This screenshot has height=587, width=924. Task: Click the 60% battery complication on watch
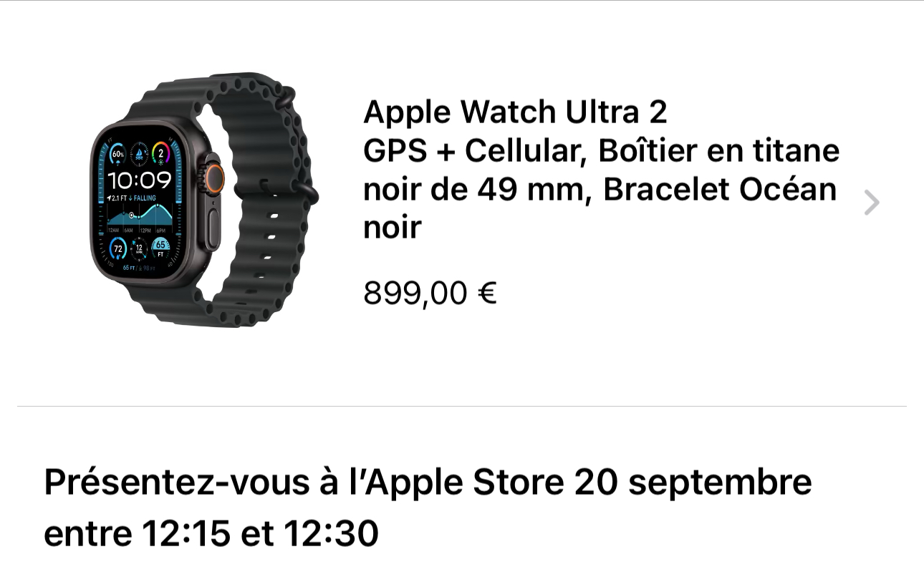[x=118, y=154]
